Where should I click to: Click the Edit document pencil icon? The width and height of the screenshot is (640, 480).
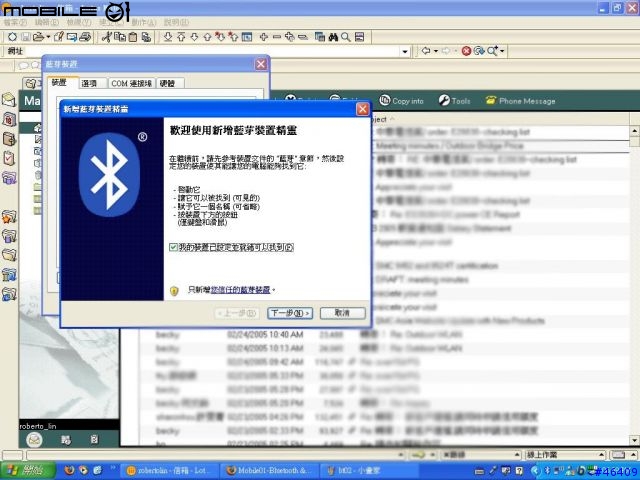point(58,37)
